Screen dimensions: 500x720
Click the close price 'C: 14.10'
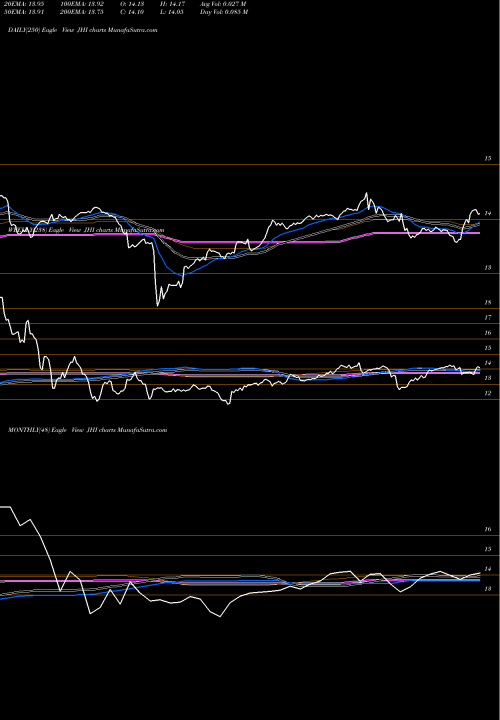click(x=132, y=12)
